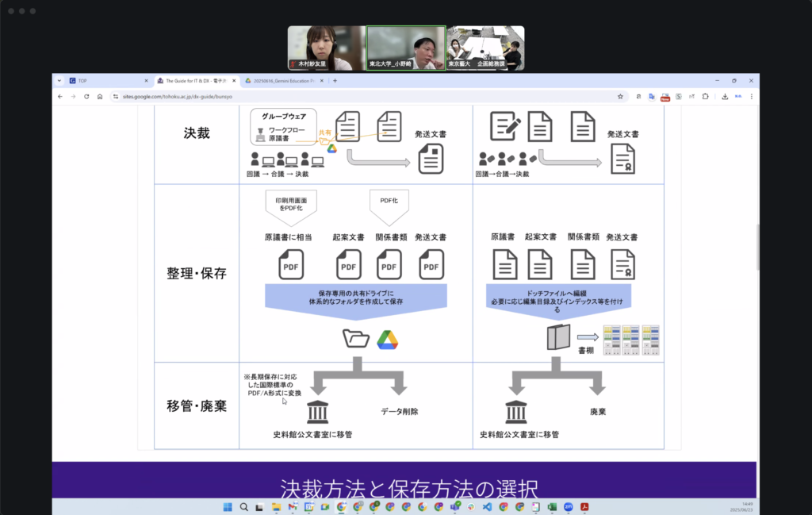Open Visual Studio Code from the taskbar
The image size is (812, 515).
(x=488, y=507)
